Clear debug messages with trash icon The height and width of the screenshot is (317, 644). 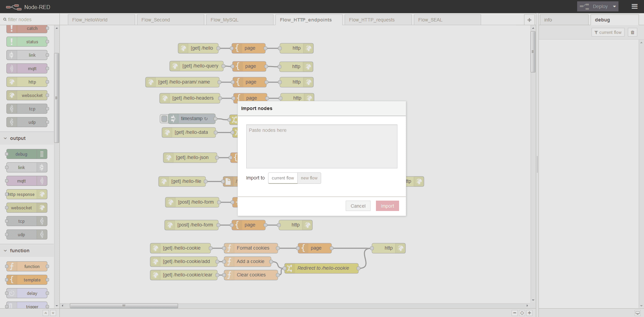click(632, 33)
